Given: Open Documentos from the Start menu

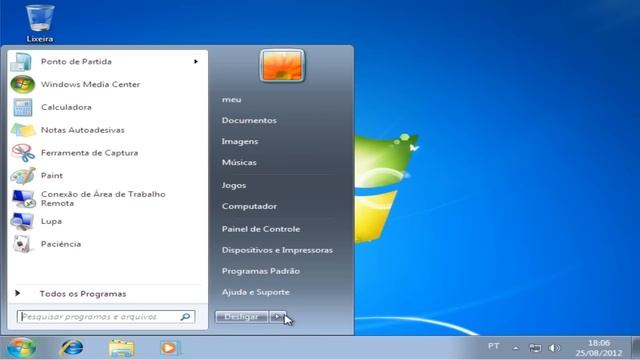Looking at the screenshot, I should (x=249, y=120).
